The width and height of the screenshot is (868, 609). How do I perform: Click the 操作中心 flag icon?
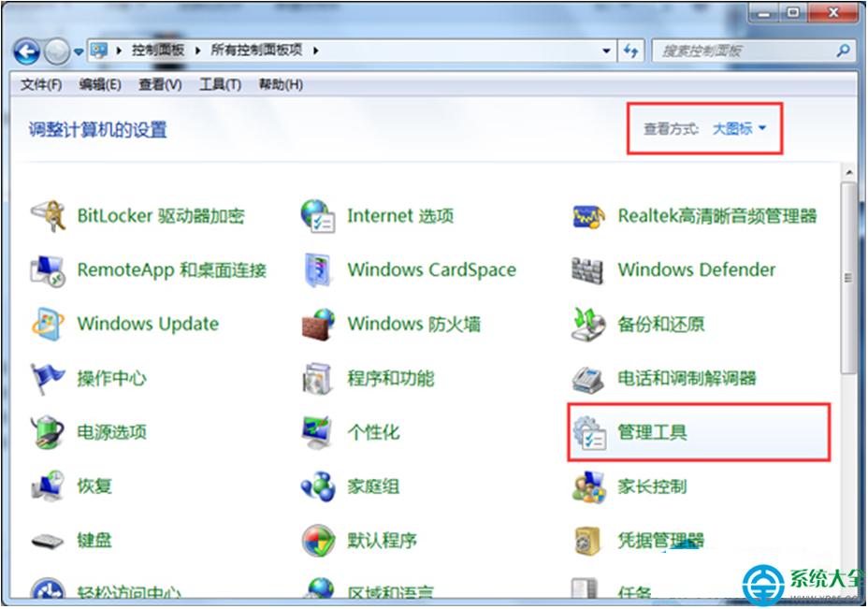47,378
